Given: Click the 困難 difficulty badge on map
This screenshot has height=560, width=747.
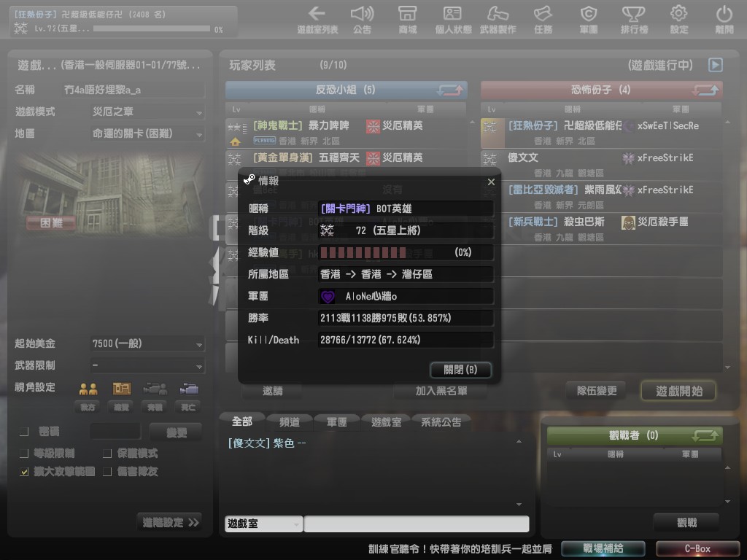Looking at the screenshot, I should pos(51,223).
